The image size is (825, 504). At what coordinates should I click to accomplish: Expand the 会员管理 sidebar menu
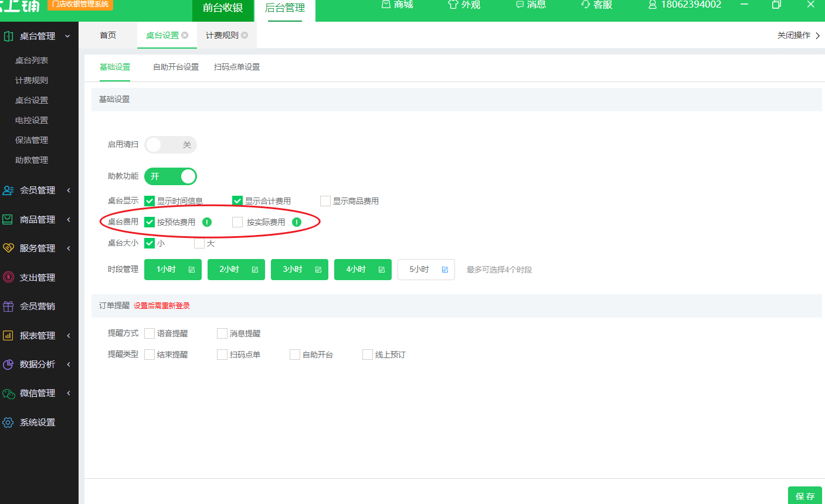click(x=38, y=190)
